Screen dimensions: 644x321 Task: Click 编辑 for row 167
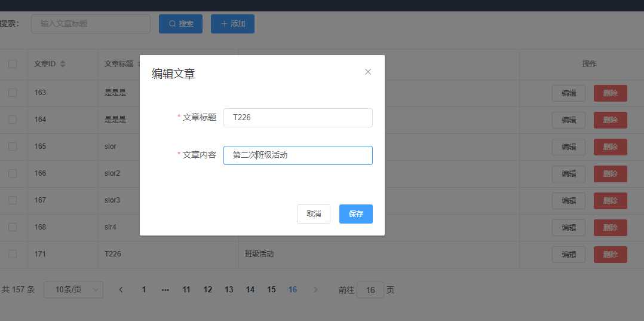click(x=569, y=201)
